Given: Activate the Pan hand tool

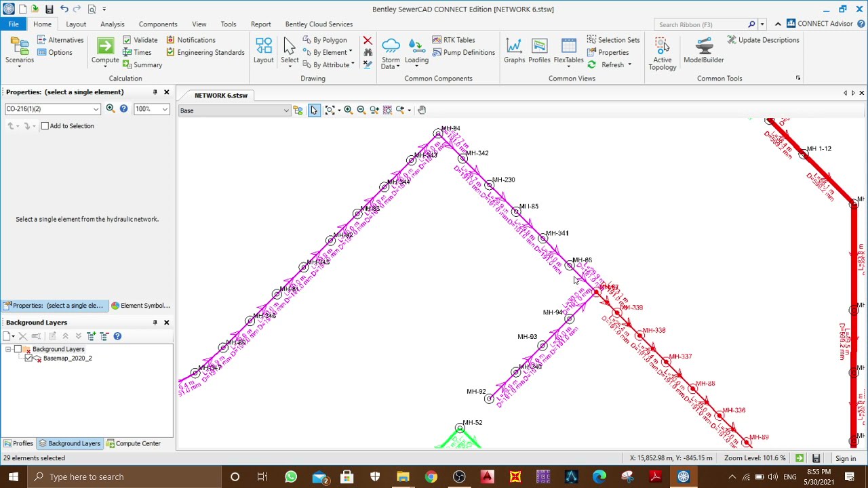Looking at the screenshot, I should (x=422, y=110).
